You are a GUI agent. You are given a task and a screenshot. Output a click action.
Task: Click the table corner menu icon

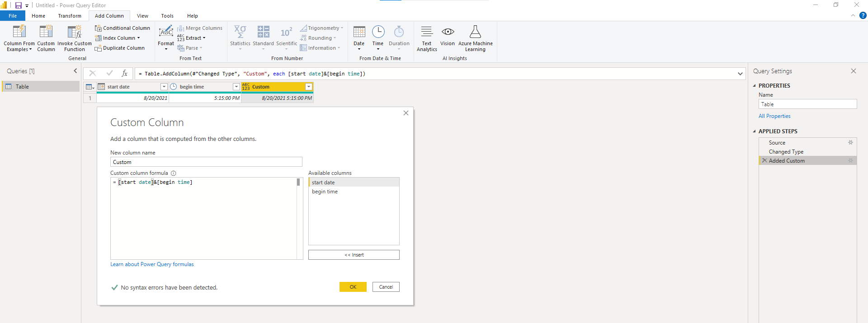coord(90,87)
